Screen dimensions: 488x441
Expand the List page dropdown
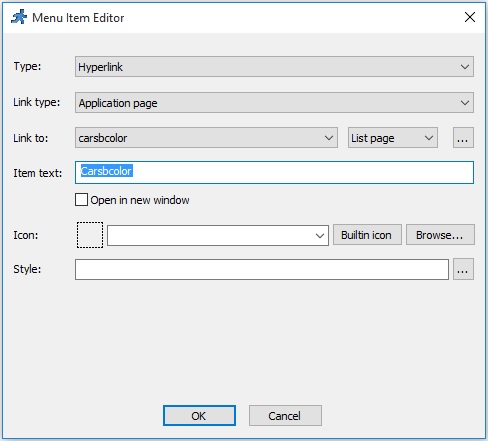[393, 138]
